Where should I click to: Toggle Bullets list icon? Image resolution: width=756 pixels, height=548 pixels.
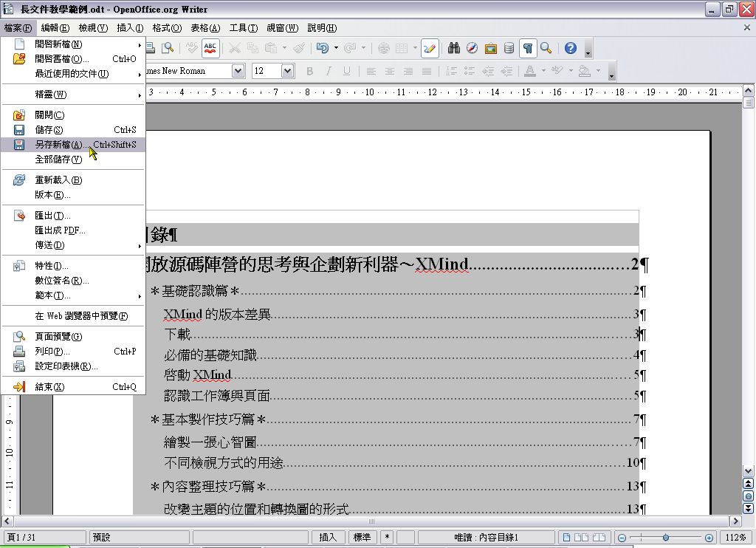click(470, 72)
